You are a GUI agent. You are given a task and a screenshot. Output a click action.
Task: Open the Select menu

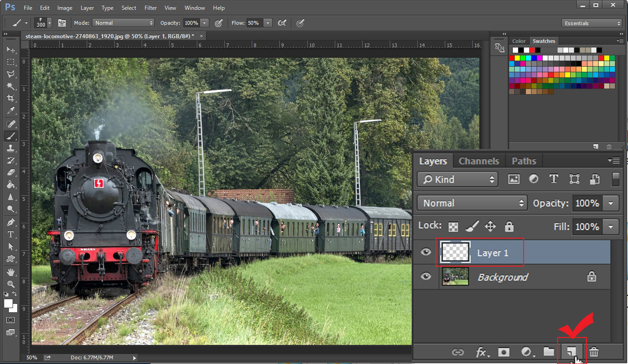[x=129, y=8]
